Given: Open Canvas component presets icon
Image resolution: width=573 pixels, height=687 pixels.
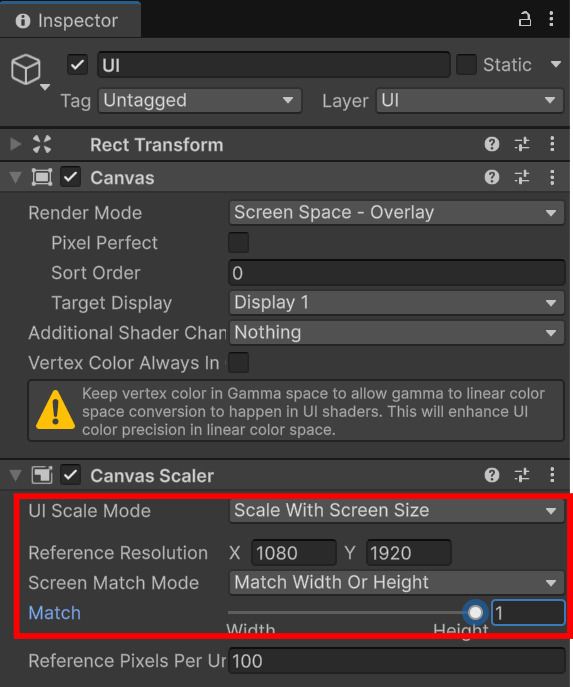Looking at the screenshot, I should point(521,177).
